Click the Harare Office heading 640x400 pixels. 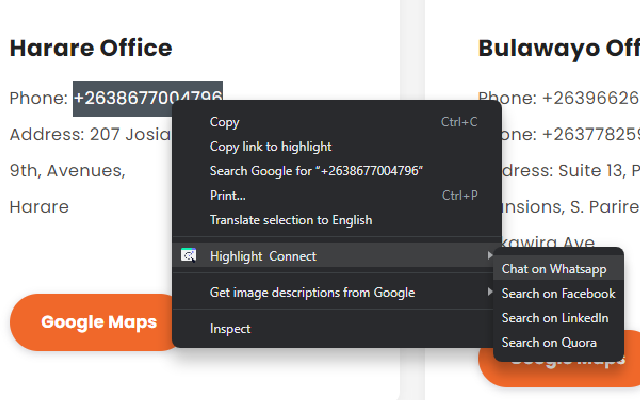pos(91,47)
